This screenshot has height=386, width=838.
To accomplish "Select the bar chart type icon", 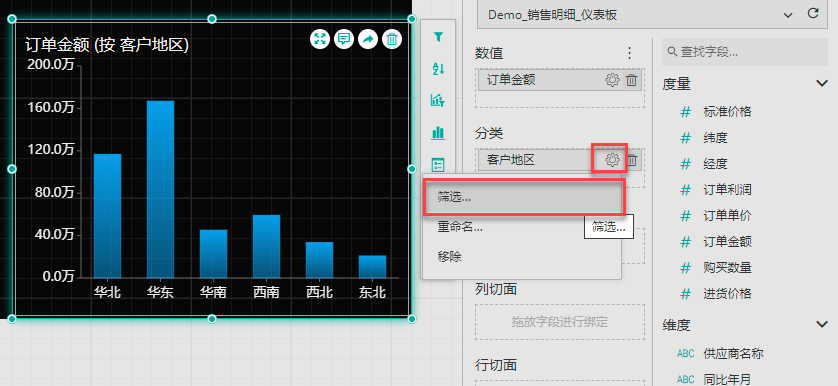I will pyautogui.click(x=438, y=133).
